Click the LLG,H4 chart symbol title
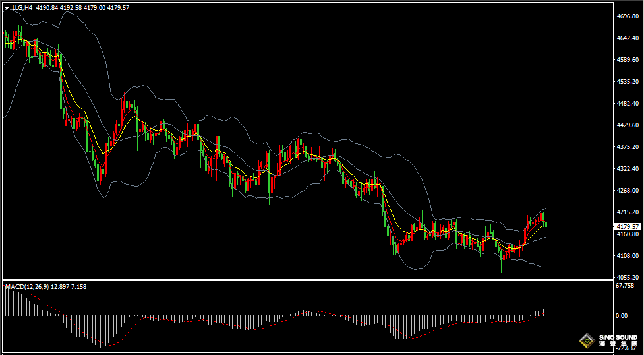644x355 pixels. [22, 7]
